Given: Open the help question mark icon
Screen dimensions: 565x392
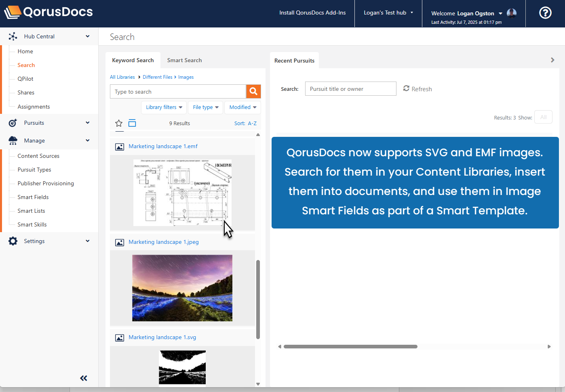Looking at the screenshot, I should click(x=545, y=13).
